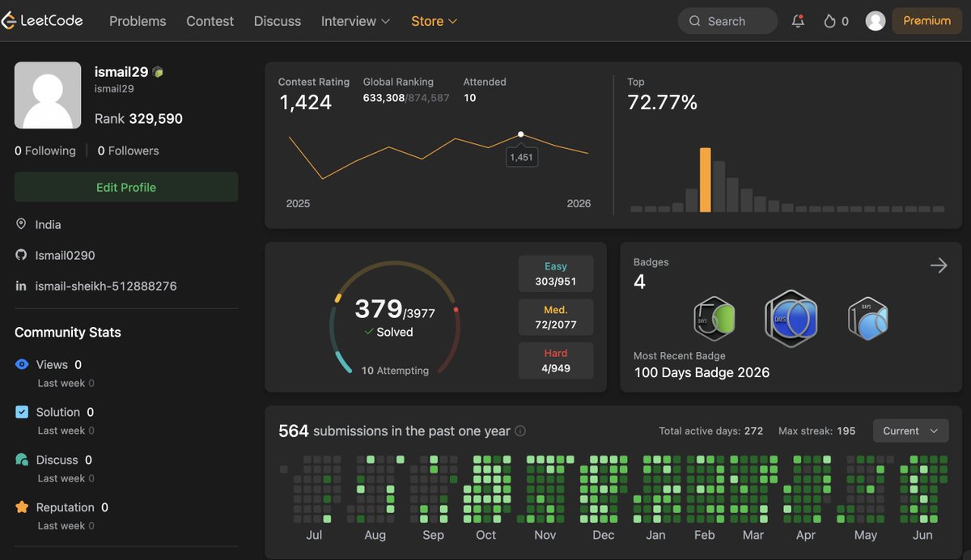Image resolution: width=971 pixels, height=560 pixels.
Task: Open the Contest tab
Action: [210, 21]
